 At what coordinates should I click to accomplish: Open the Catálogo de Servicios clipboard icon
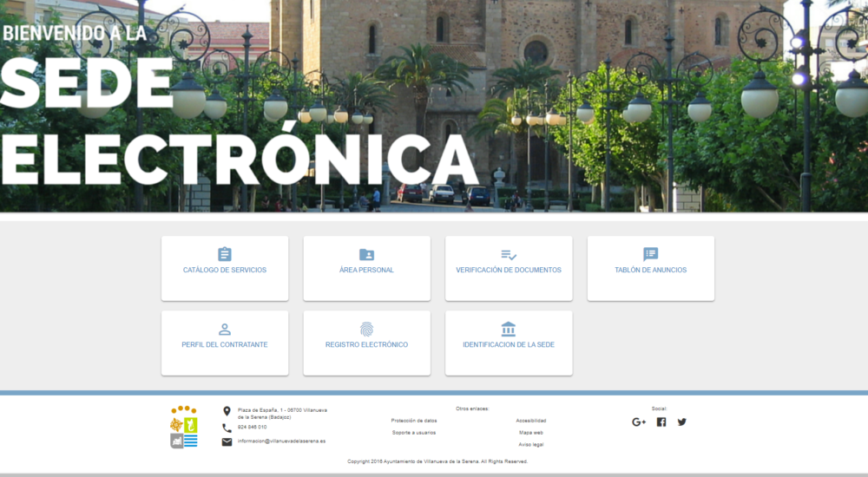[x=225, y=254]
